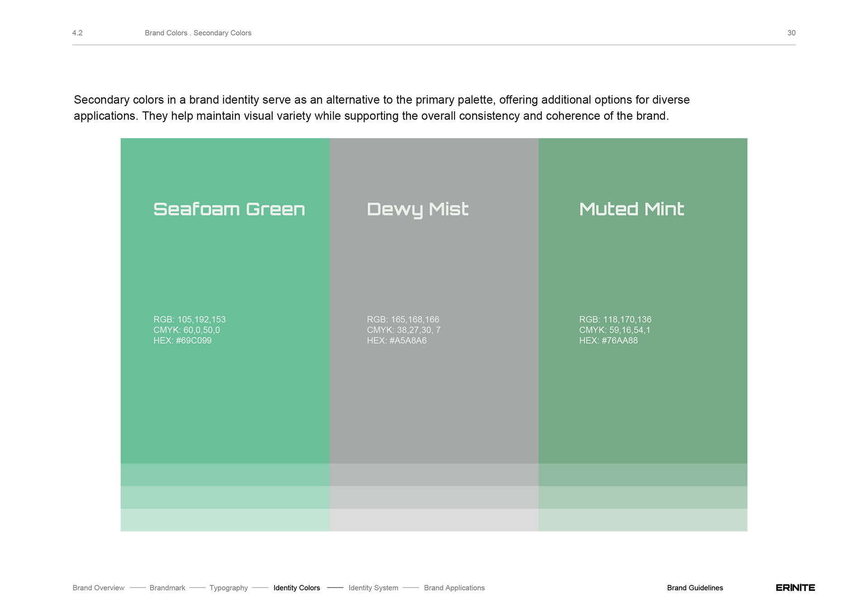Open the Identity System section
The image size is (868, 612).
[373, 588]
